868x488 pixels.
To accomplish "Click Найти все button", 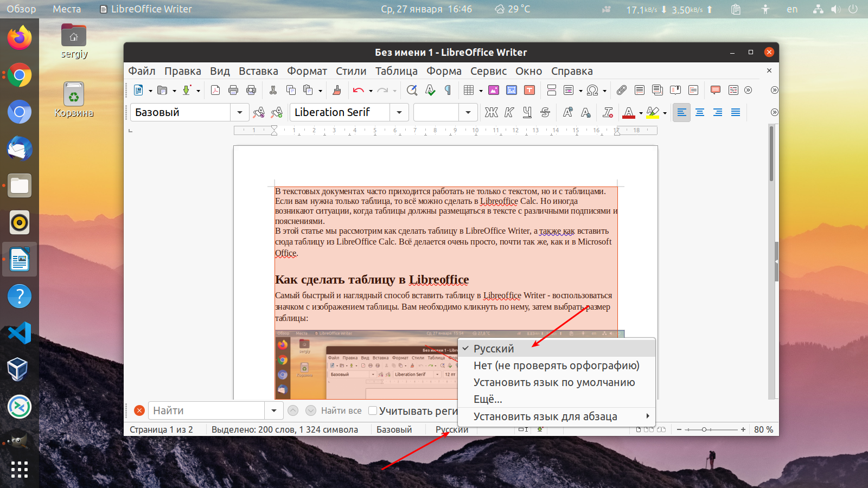I will pos(341,410).
